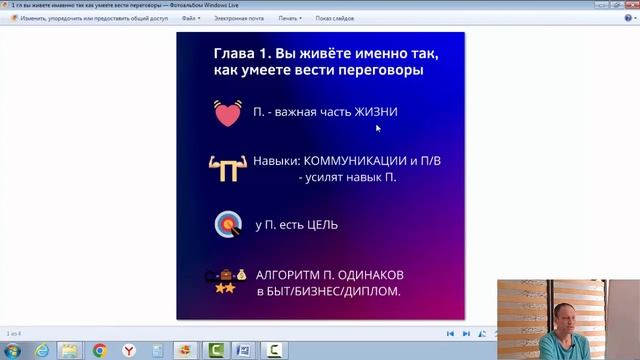Open the Файл dropdown menu
The height and width of the screenshot is (360, 640).
tap(191, 18)
